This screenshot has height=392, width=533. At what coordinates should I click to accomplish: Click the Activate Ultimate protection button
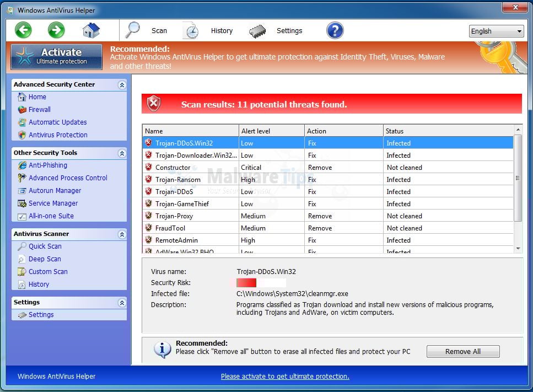(57, 56)
